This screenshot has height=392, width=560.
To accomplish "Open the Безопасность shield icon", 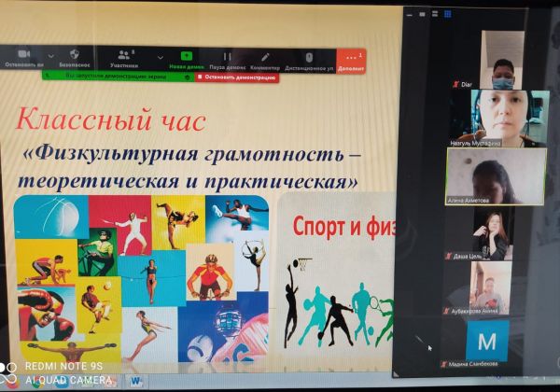I will coord(74,55).
